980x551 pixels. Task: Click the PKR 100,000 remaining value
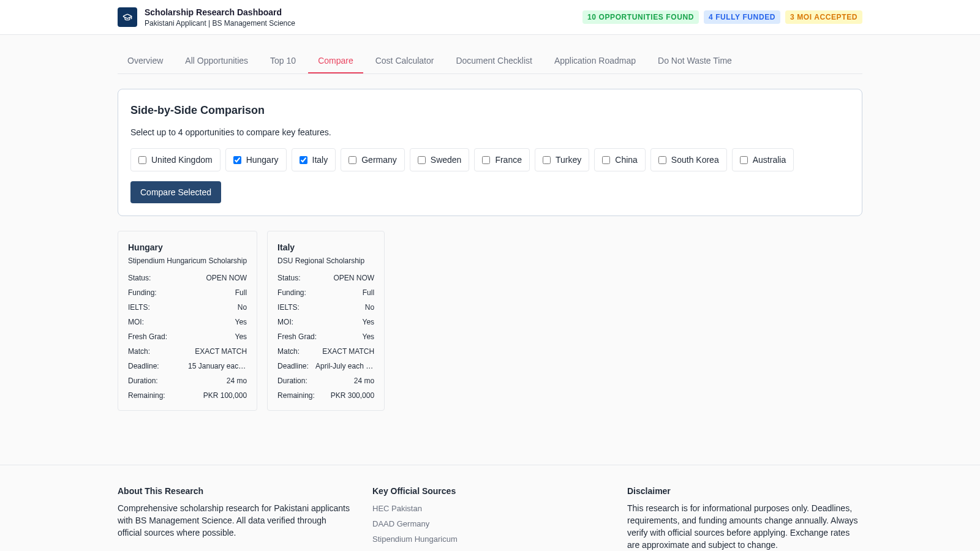tap(225, 395)
